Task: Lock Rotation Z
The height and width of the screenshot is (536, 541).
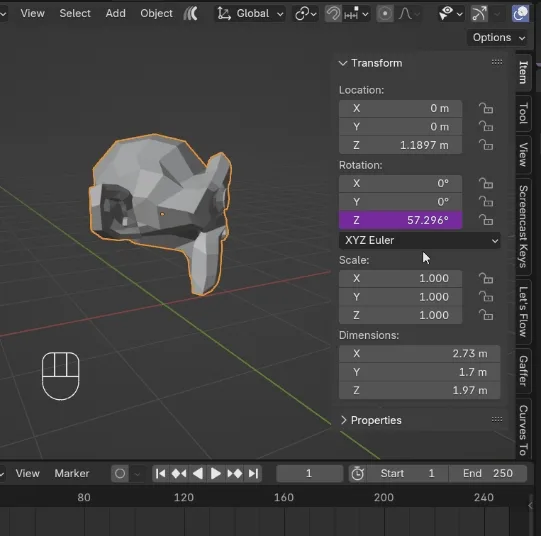Action: coord(486,220)
